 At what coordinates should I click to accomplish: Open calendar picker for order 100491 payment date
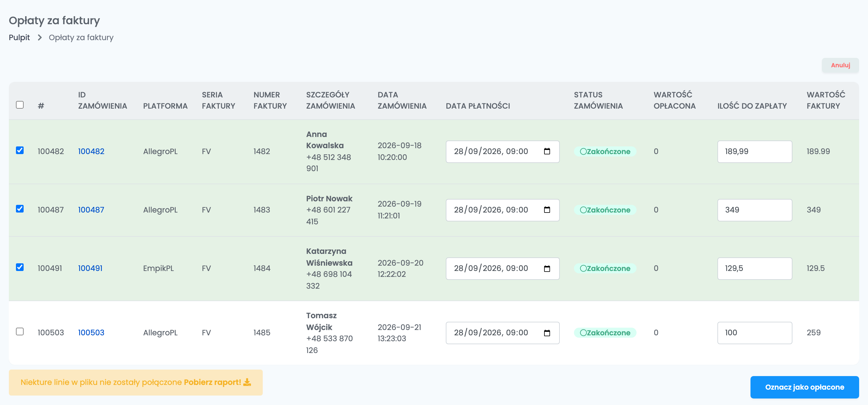coord(547,268)
